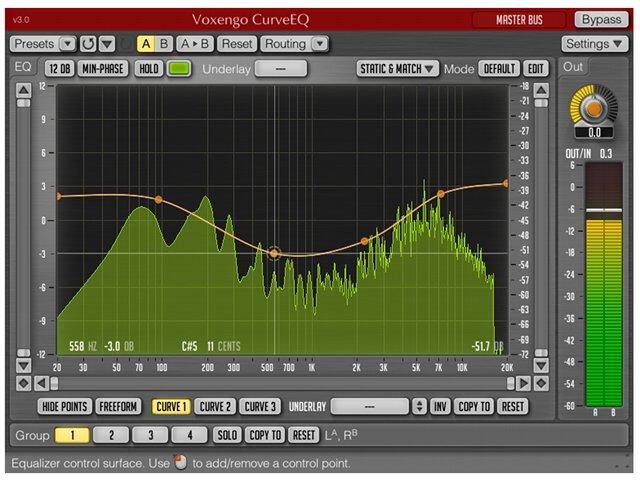The image size is (640, 480).
Task: Toggle the Bypass button
Action: [601, 19]
